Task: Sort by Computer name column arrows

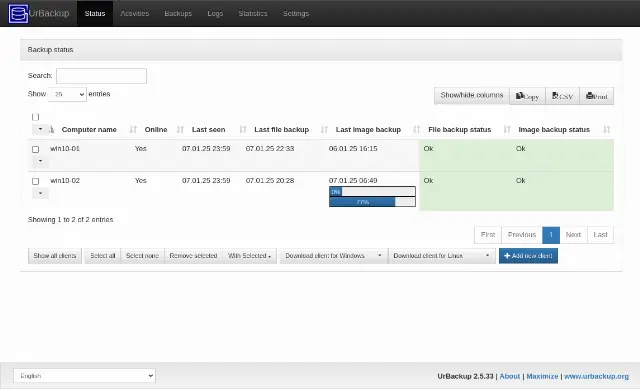Action: (x=133, y=130)
